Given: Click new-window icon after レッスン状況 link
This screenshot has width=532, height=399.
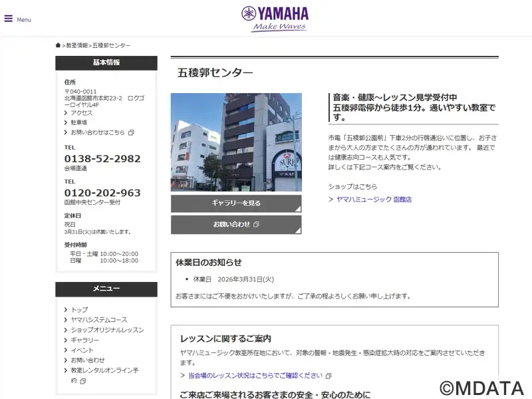Looking at the screenshot, I should pyautogui.click(x=329, y=376).
